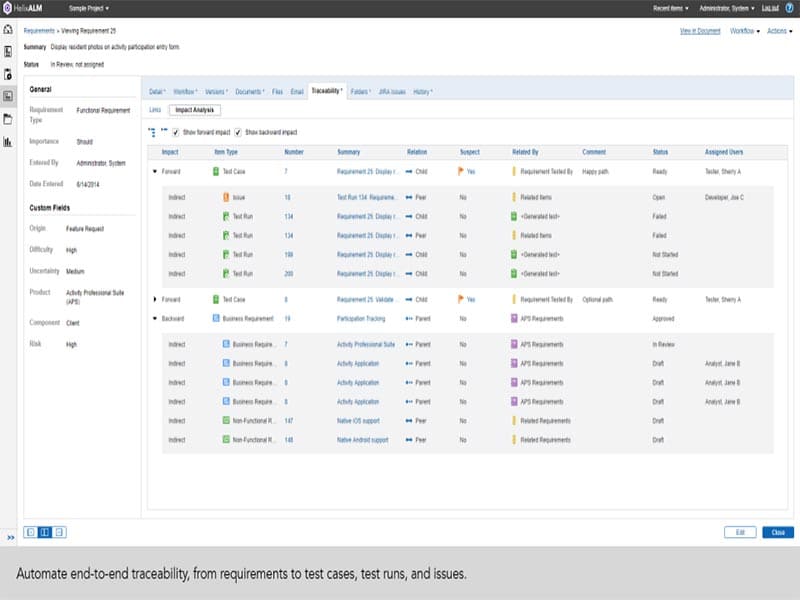The height and width of the screenshot is (600, 800).
Task: Switch to the Versions tab
Action: pyautogui.click(x=215, y=91)
